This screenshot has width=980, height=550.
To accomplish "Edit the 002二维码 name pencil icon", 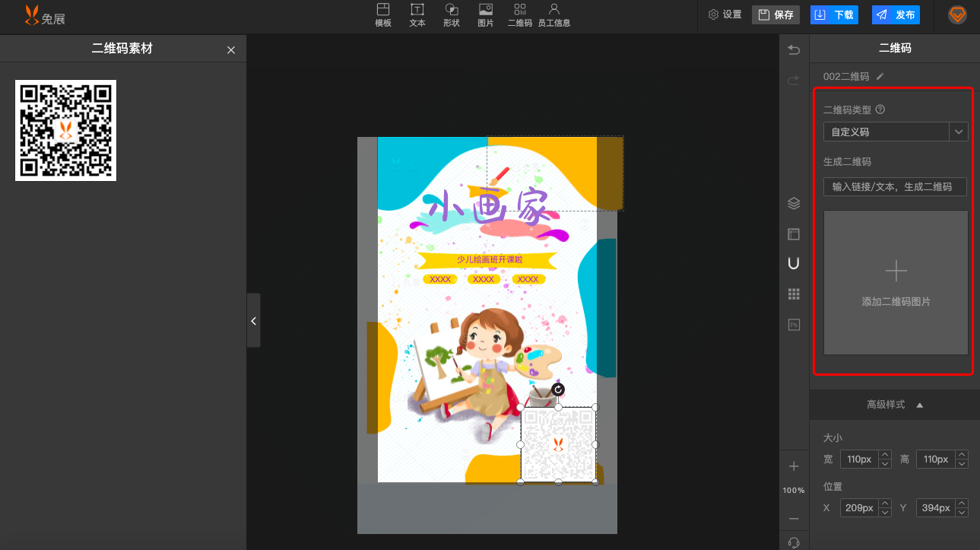I will (x=880, y=76).
